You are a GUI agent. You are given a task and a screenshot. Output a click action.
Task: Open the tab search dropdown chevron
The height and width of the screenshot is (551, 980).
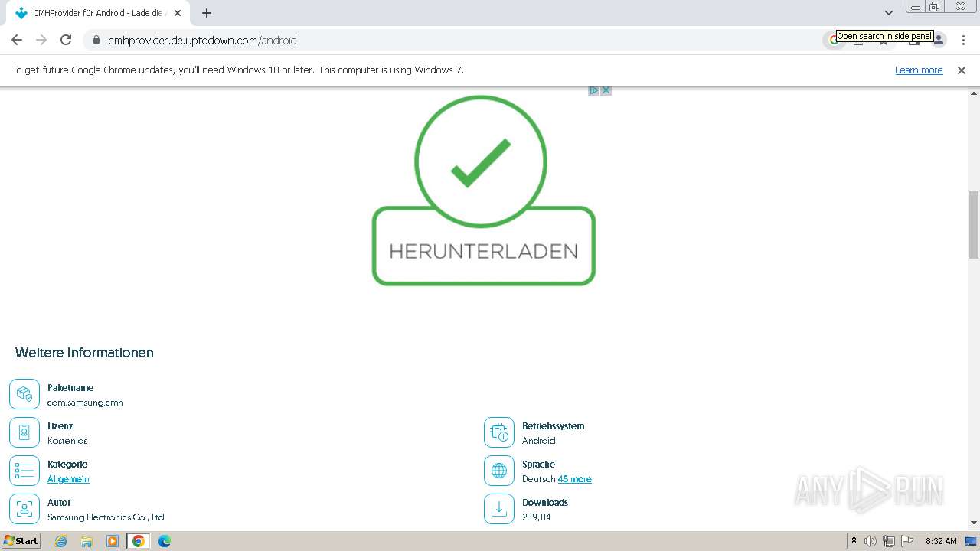tap(888, 13)
